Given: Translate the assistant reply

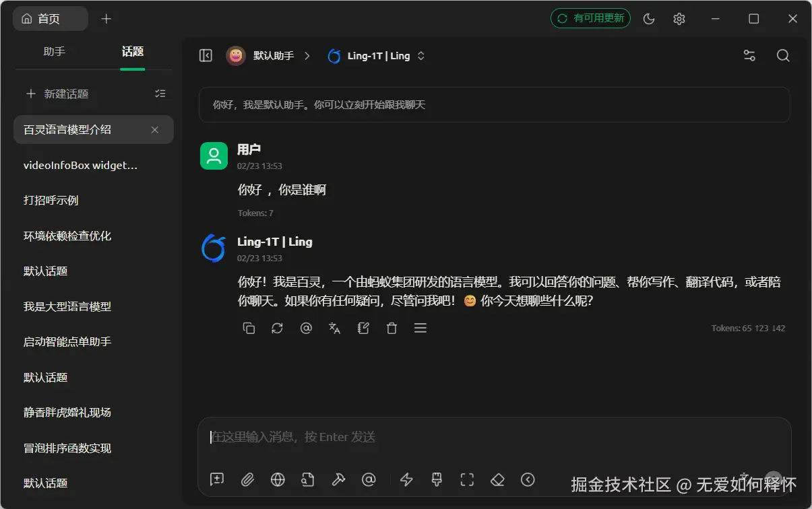Looking at the screenshot, I should [x=334, y=328].
